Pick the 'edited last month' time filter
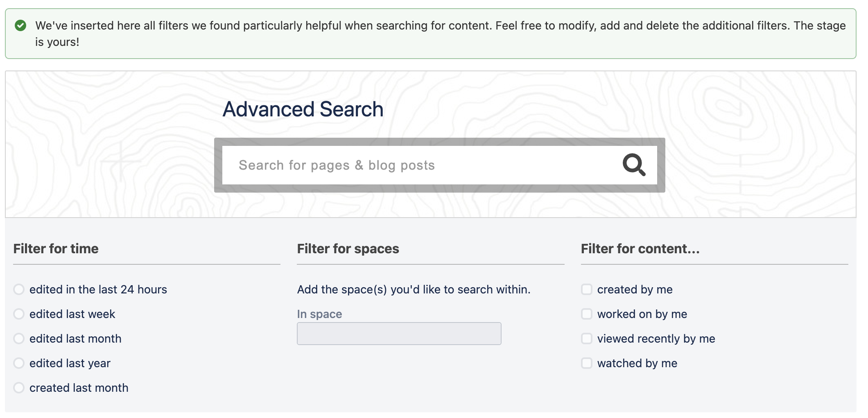This screenshot has height=418, width=868. 19,338
